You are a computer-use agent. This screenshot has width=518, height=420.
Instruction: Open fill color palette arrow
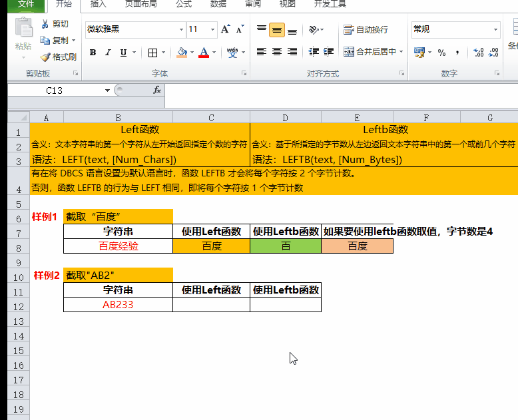click(192, 53)
